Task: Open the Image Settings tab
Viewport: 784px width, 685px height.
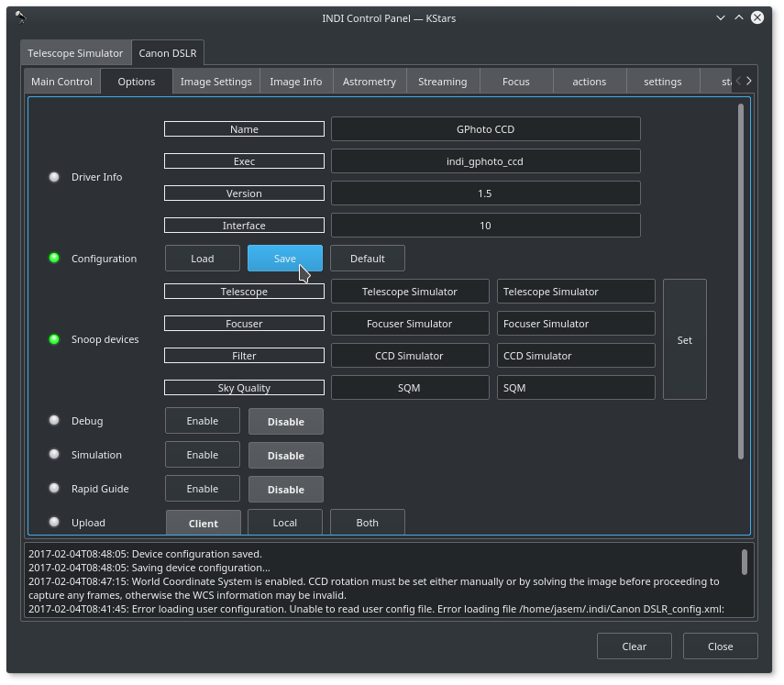Action: coord(215,82)
